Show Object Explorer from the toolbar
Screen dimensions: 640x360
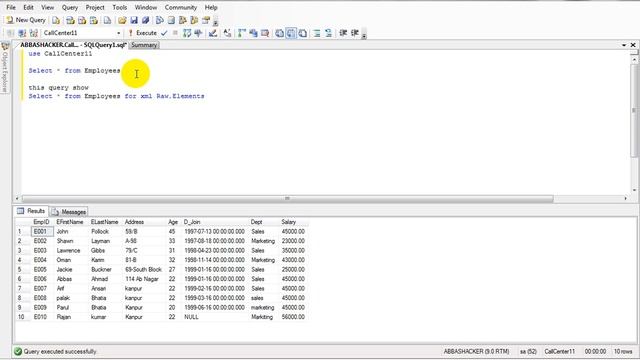pos(183,20)
